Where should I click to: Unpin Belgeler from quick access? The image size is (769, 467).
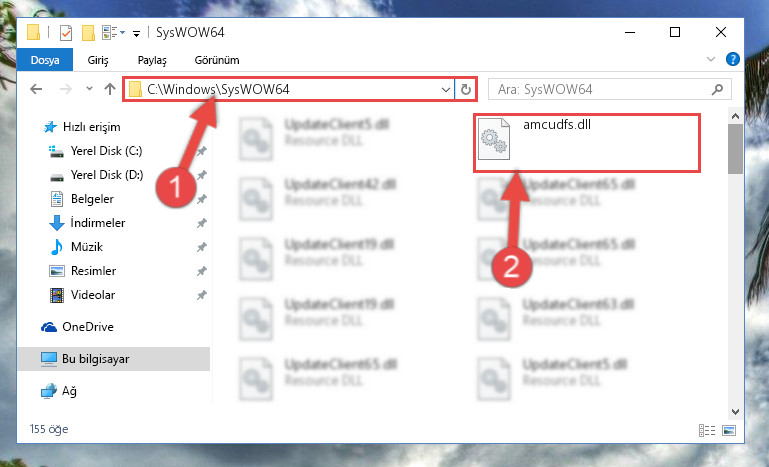(201, 199)
